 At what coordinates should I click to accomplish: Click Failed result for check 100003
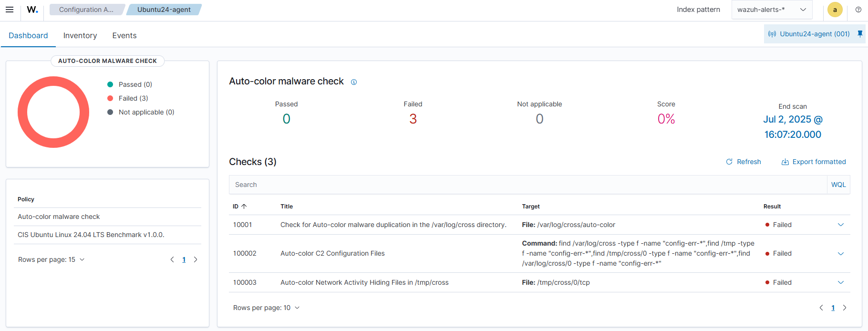coord(778,282)
